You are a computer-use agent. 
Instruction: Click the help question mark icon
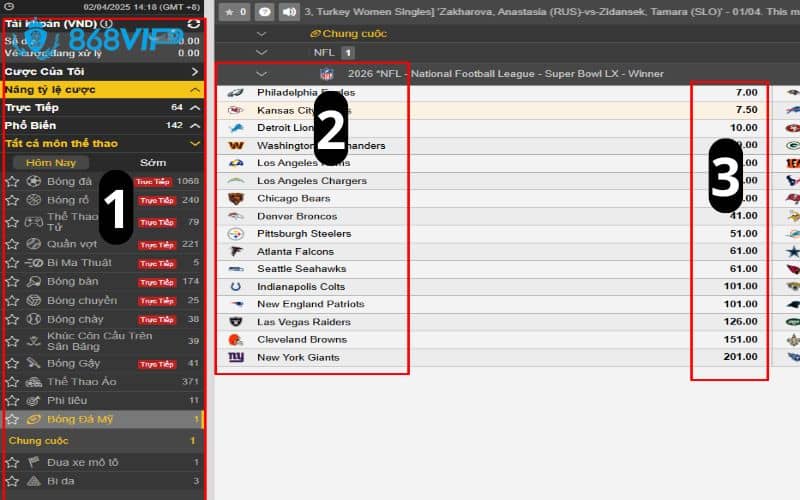point(264,12)
